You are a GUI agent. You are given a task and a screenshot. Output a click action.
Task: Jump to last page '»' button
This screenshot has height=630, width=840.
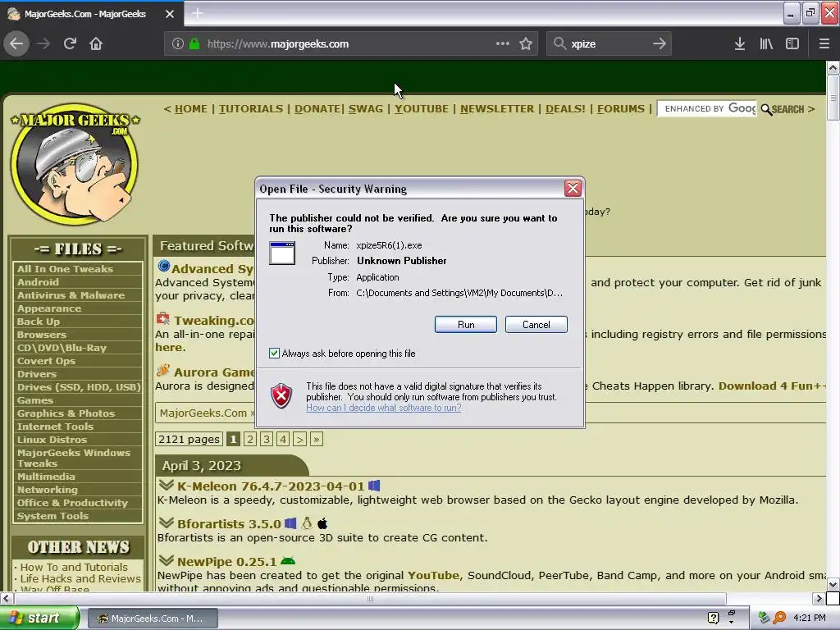tap(316, 440)
